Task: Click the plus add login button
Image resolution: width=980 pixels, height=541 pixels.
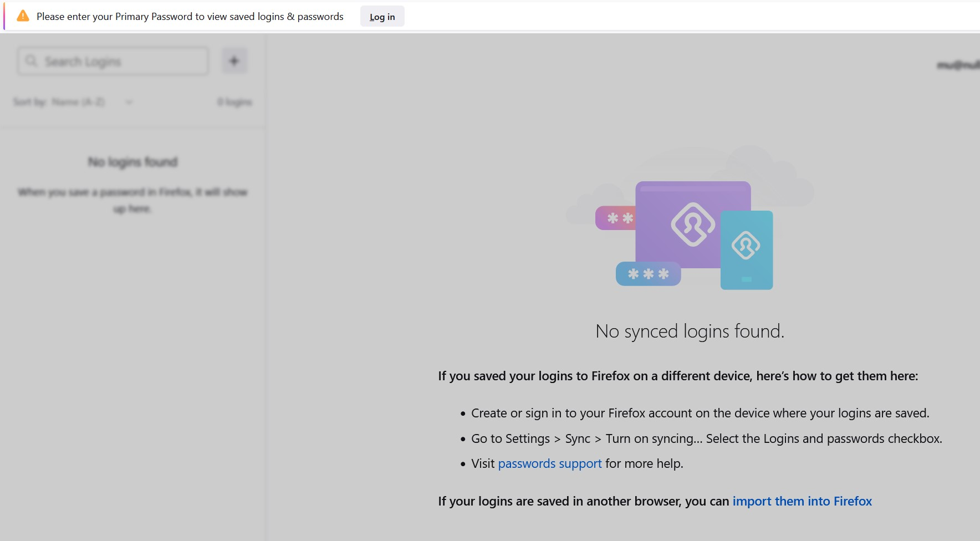Action: point(234,61)
